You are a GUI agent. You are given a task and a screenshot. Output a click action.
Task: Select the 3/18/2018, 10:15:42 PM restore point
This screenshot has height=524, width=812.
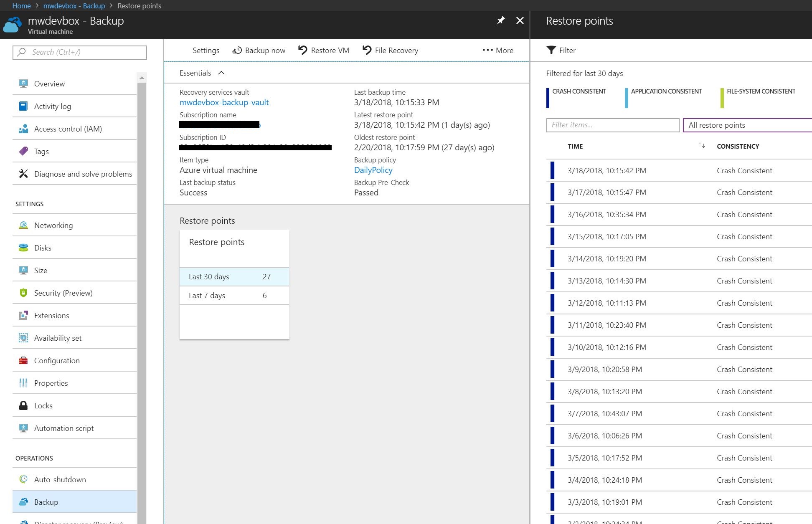click(679, 170)
